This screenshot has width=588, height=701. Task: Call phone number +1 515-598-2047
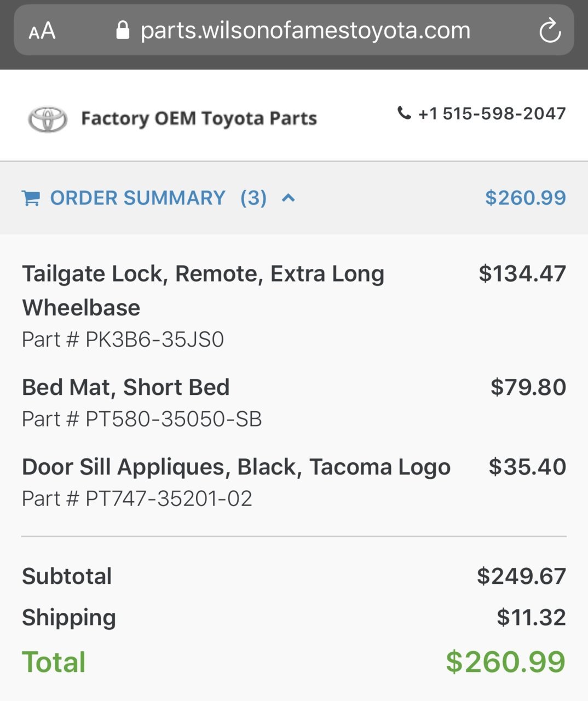click(x=492, y=113)
